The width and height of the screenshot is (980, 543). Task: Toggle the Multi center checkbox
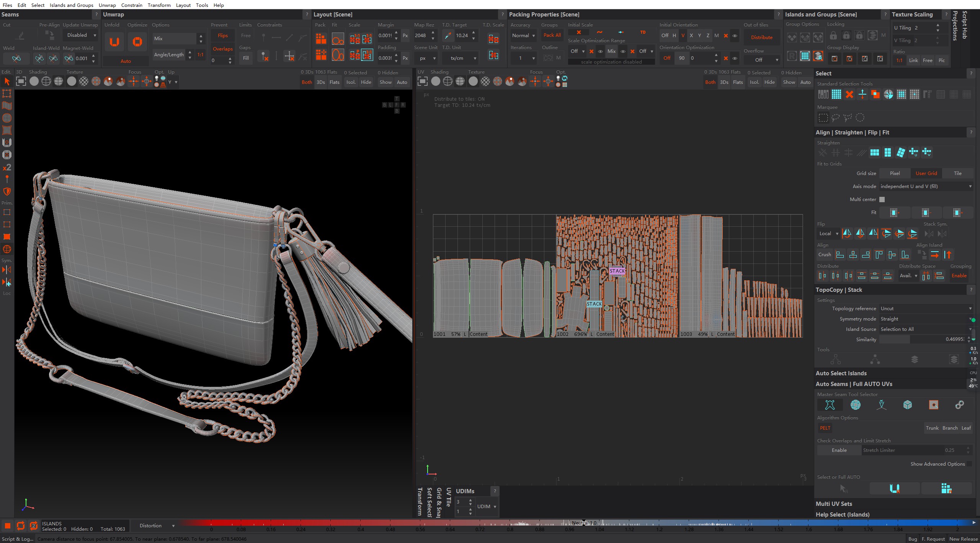882,200
